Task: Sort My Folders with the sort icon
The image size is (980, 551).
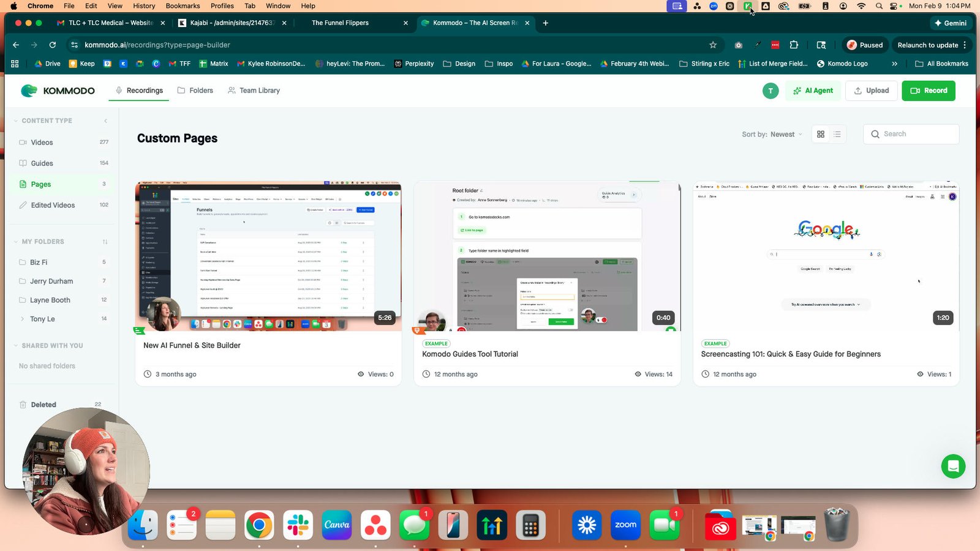Action: pos(105,242)
